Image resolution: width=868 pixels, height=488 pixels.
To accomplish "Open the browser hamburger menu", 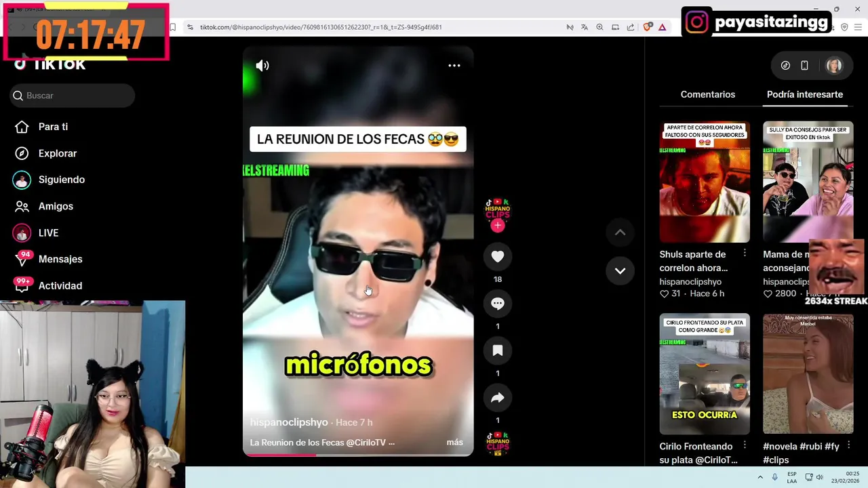I will (x=859, y=27).
